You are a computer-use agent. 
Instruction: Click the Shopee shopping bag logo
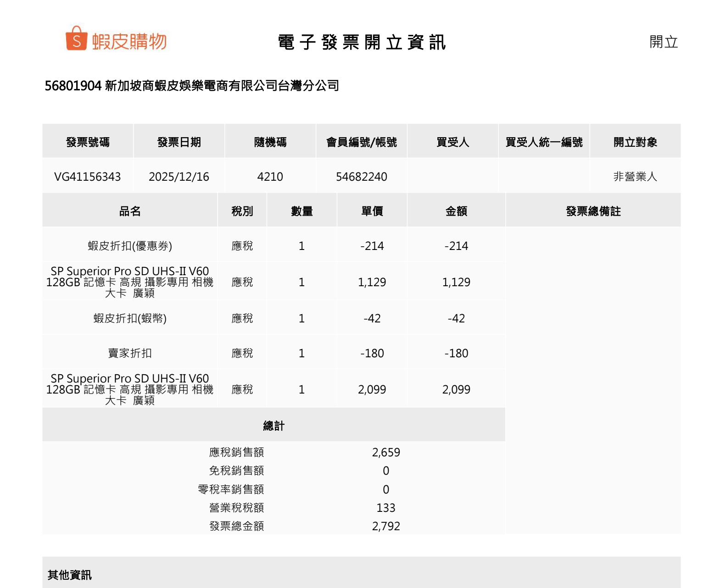(77, 39)
